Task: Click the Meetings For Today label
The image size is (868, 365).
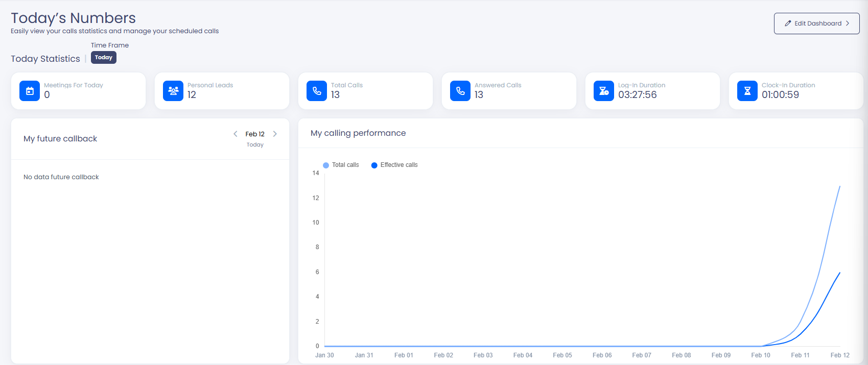Action: coord(74,85)
